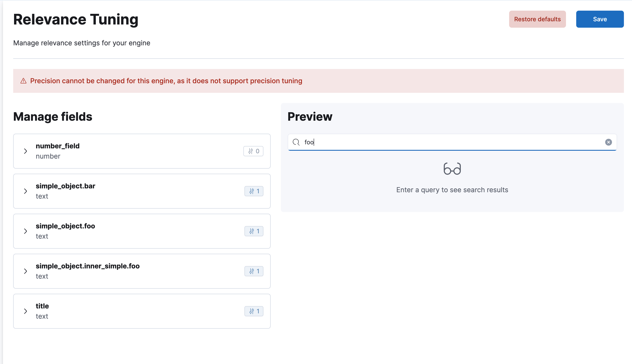The height and width of the screenshot is (364, 632).
Task: Expand simple_object.inner_simple.foo settings
Action: point(26,271)
